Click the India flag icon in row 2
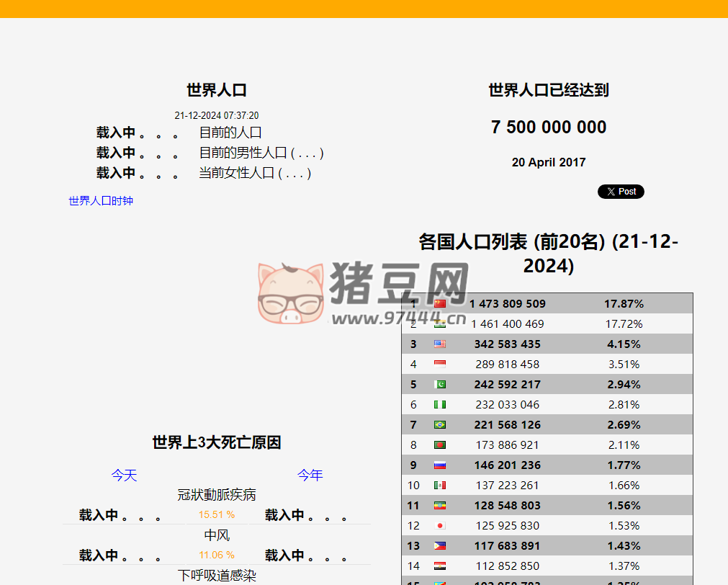This screenshot has height=585, width=728. coord(440,323)
